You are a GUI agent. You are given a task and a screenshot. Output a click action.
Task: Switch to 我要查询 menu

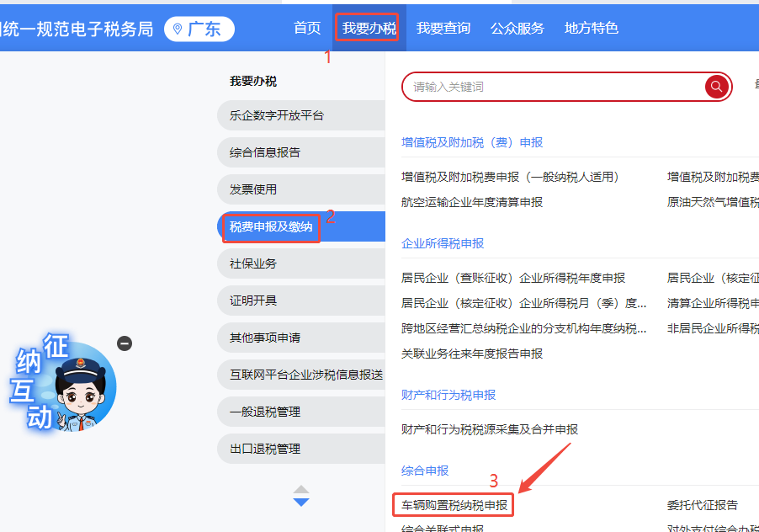(x=443, y=29)
